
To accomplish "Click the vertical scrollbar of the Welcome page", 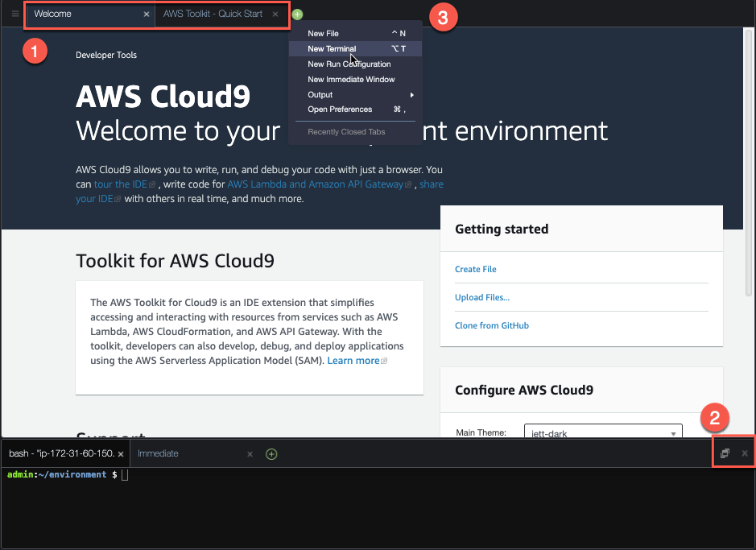I will pyautogui.click(x=748, y=163).
